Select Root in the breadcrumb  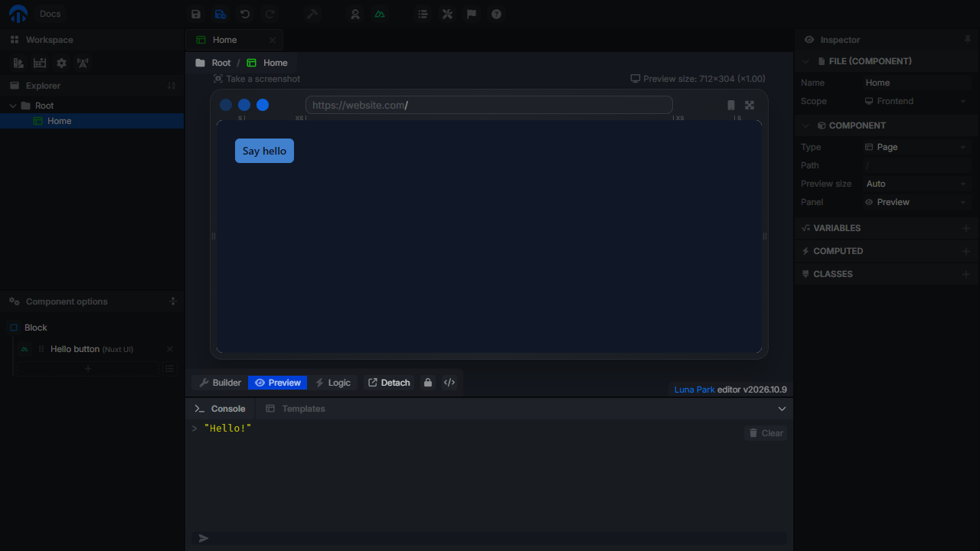pyautogui.click(x=214, y=63)
